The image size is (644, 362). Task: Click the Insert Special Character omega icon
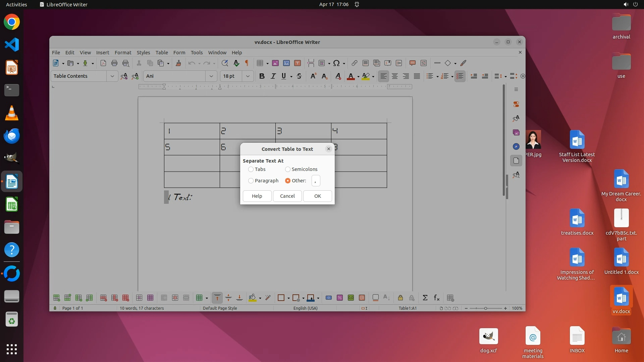click(336, 63)
